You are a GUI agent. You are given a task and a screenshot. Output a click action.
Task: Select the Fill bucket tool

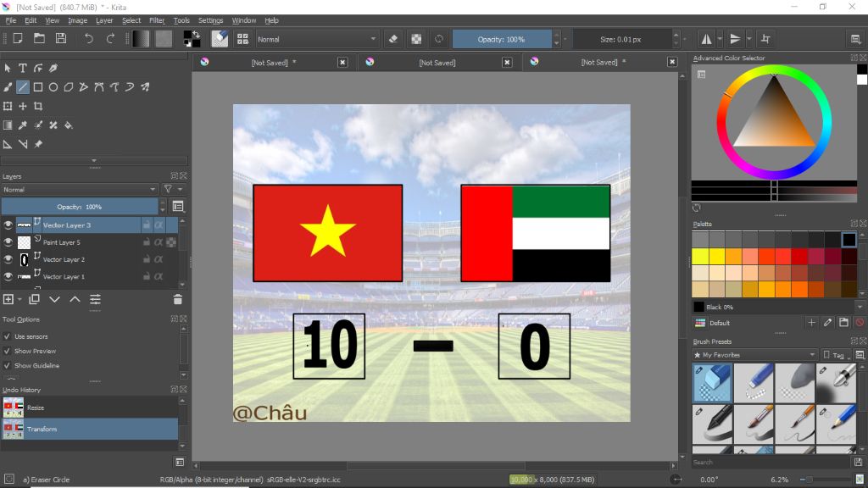pos(69,125)
